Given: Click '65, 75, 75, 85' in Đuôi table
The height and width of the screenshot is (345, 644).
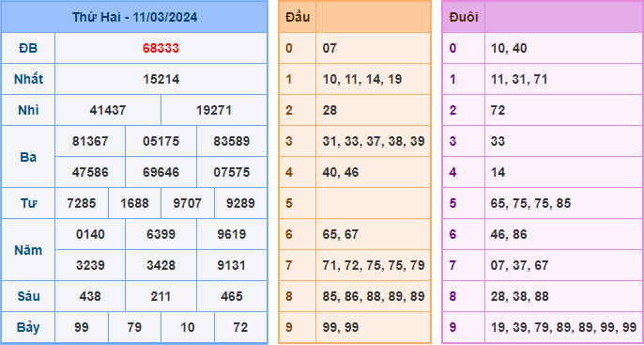Looking at the screenshot, I should point(530,203).
